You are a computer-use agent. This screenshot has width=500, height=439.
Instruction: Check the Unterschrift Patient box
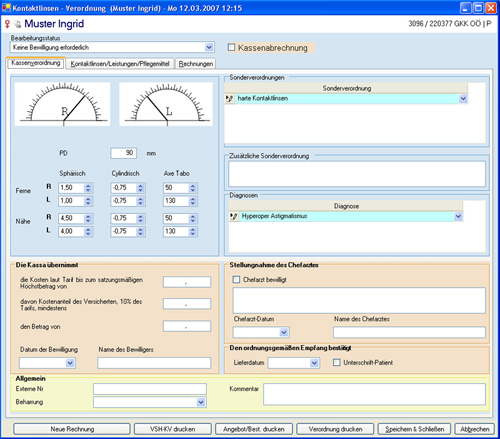click(337, 362)
